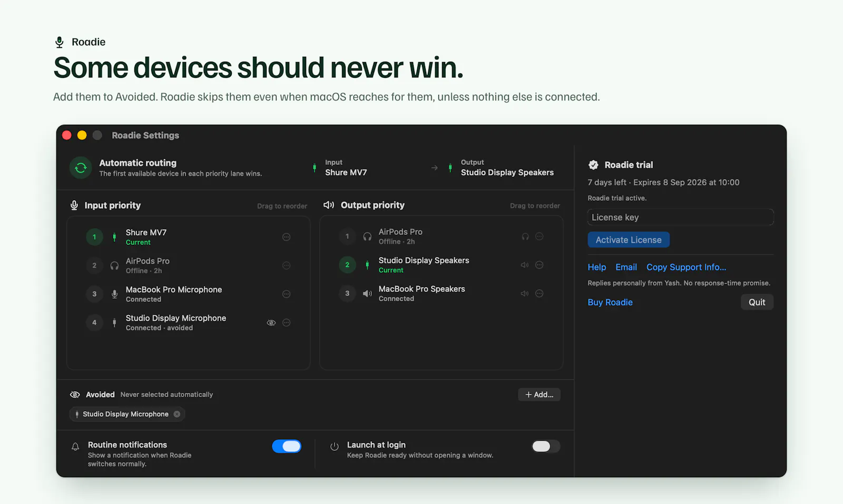Select the Studio Display Microphone row
Screen dimensions: 843x504
pos(189,322)
